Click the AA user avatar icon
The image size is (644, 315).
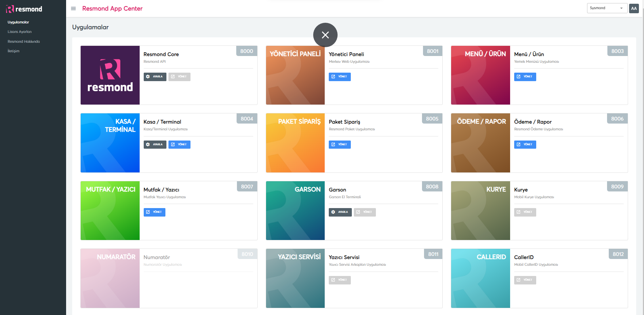(633, 8)
